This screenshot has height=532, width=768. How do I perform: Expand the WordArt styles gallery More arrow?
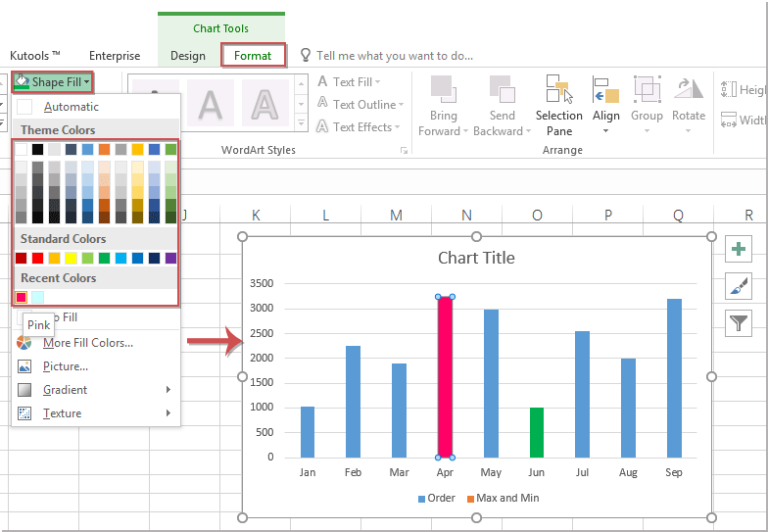point(302,123)
